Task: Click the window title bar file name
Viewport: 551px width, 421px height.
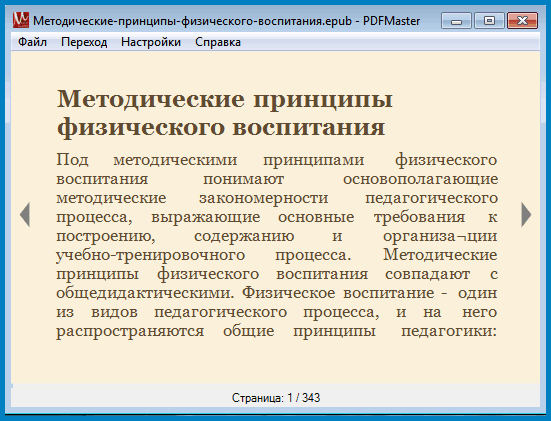Action: (x=192, y=21)
